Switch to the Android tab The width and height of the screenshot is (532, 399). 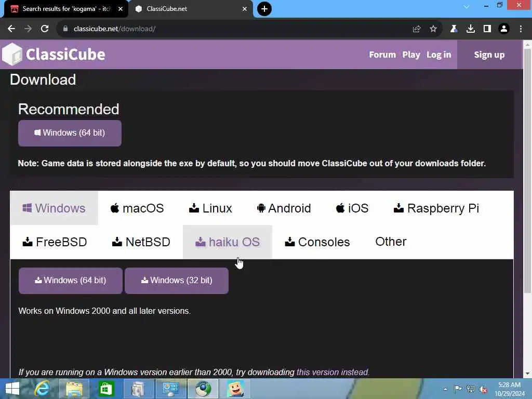[284, 208]
